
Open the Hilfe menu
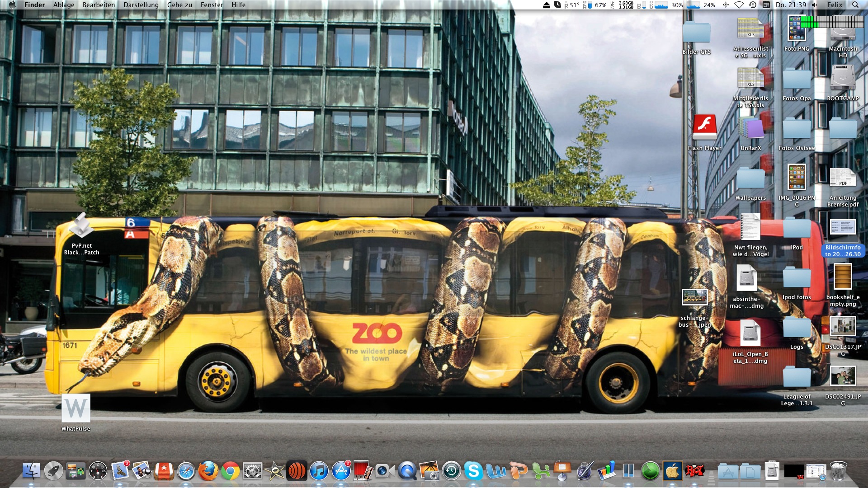coord(238,5)
